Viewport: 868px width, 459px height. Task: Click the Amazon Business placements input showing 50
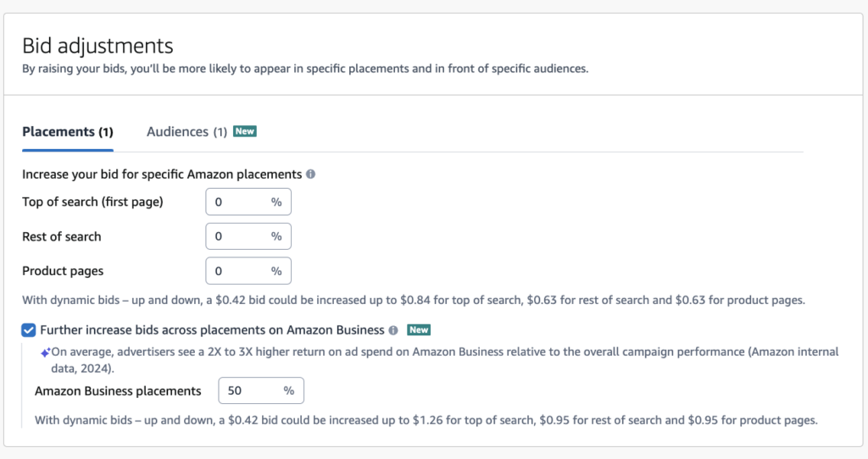(x=261, y=391)
